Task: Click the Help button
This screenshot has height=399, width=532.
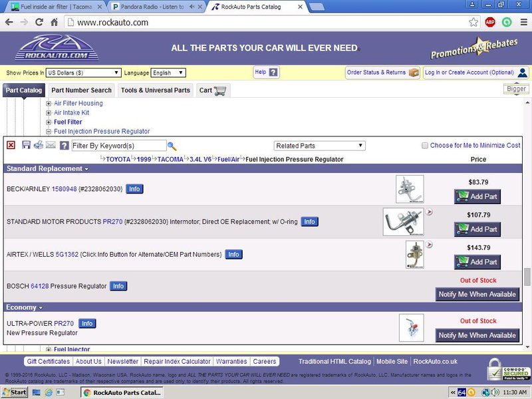Action: point(267,72)
